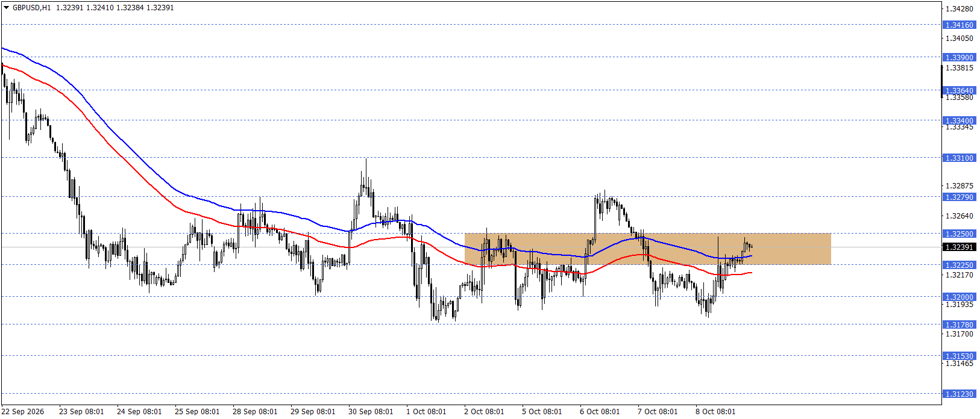This screenshot has height=419, width=980.
Task: Select the 1.32250 level price label
Action: (x=959, y=265)
